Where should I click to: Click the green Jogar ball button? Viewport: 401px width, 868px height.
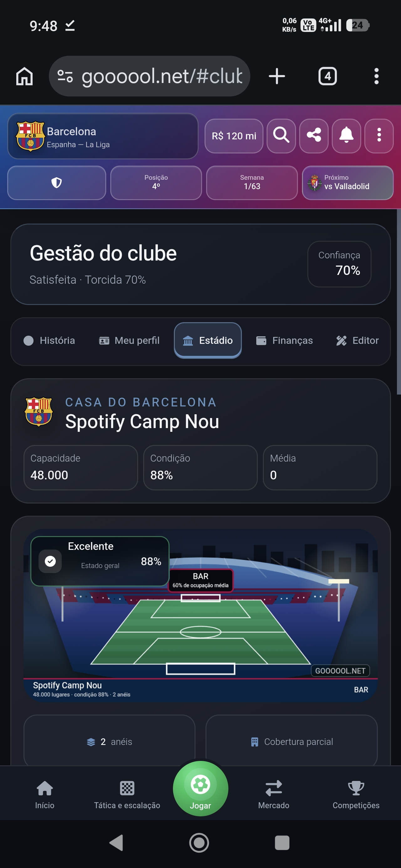pyautogui.click(x=200, y=788)
